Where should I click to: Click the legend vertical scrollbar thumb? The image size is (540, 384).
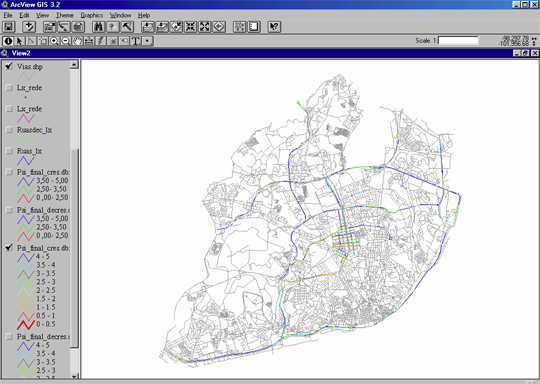(74, 248)
